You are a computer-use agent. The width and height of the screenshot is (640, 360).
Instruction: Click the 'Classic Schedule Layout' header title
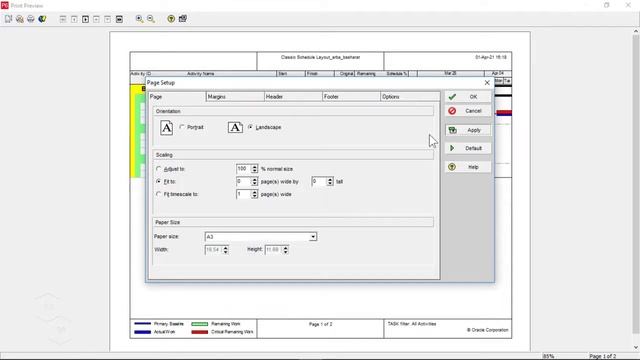coord(320,58)
